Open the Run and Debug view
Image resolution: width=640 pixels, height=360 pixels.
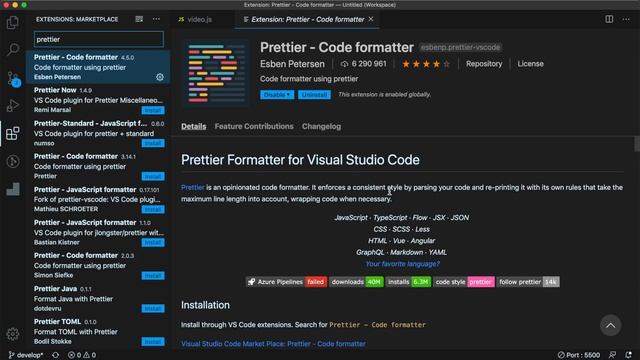13,106
